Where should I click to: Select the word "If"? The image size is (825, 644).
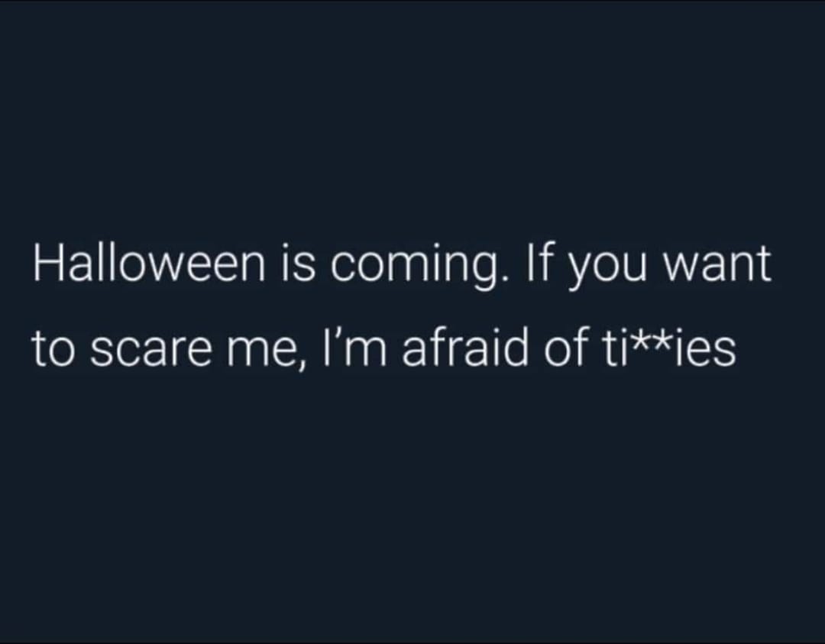point(537,263)
